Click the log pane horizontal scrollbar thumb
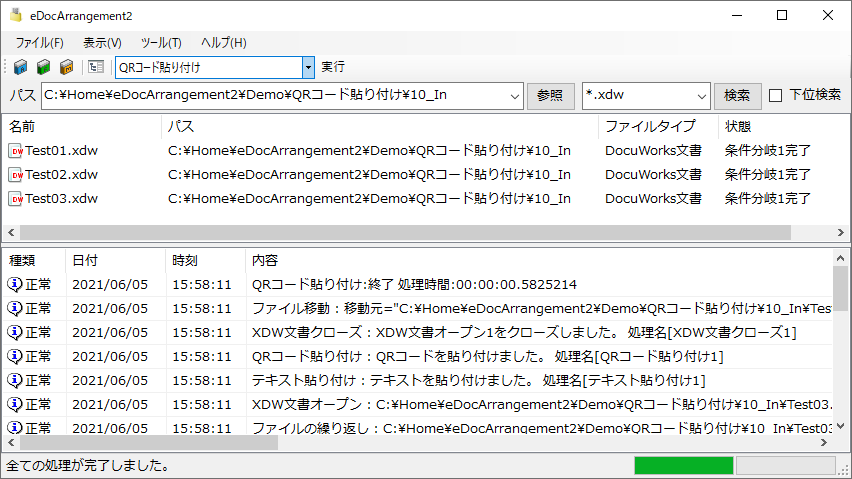852x479 pixels. click(149, 443)
